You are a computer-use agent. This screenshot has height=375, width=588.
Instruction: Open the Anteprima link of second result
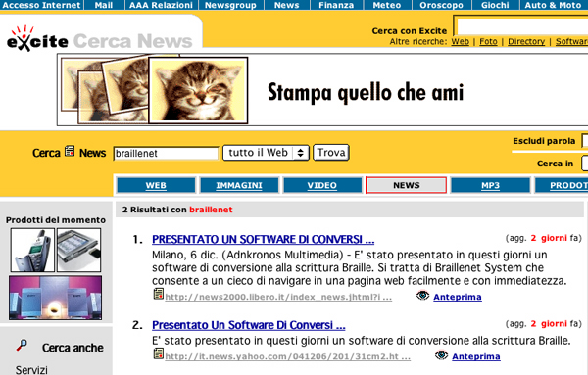coord(476,356)
